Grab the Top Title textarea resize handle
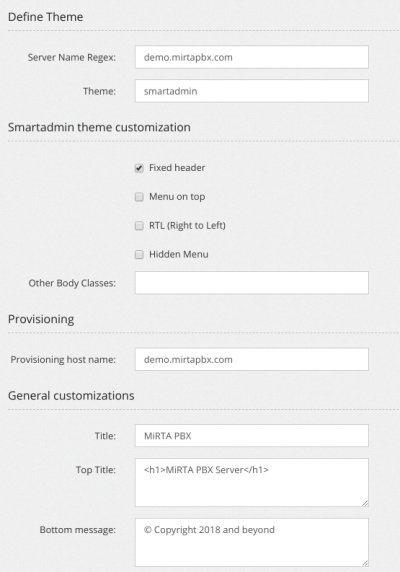The image size is (400, 572). tap(365, 503)
